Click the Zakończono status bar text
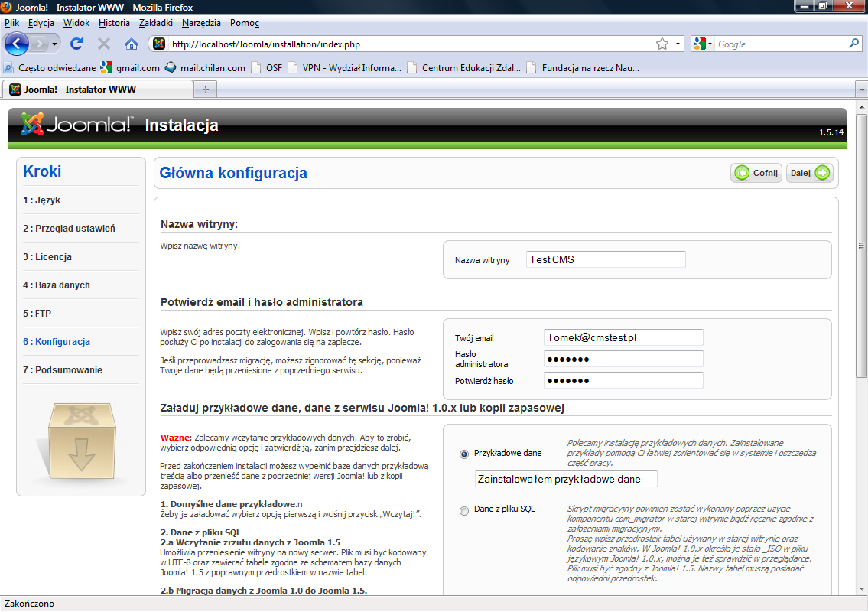 click(x=29, y=604)
